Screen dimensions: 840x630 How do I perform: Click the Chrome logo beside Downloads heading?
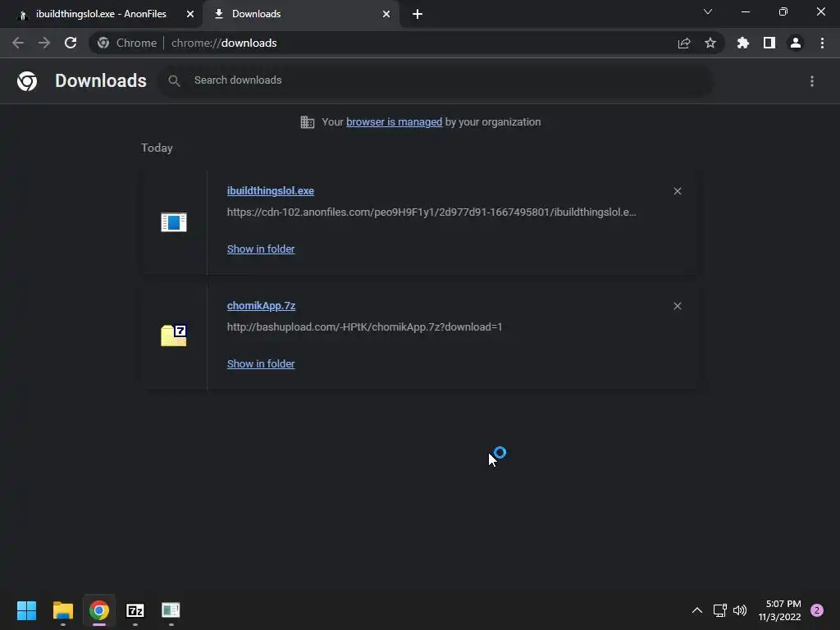[27, 81]
